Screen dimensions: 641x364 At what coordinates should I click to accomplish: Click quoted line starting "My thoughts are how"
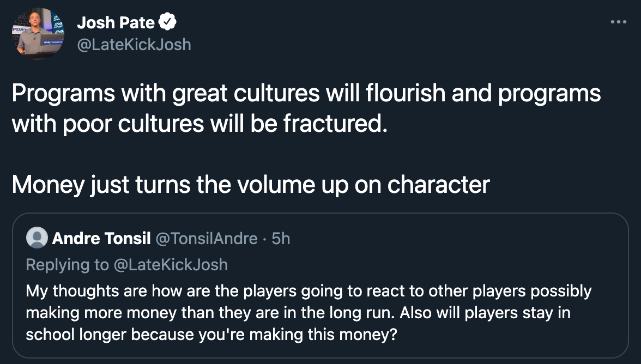point(308,291)
